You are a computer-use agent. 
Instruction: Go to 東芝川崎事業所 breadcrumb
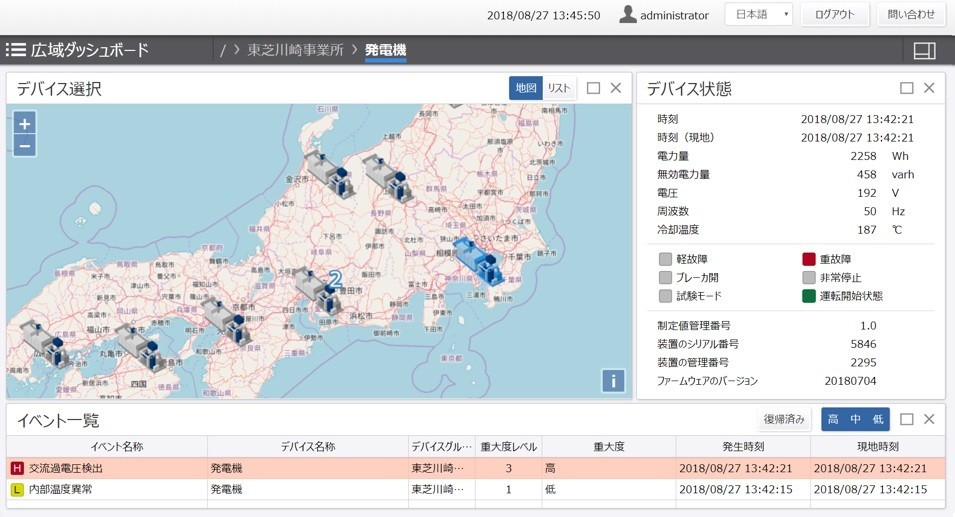[x=295, y=50]
